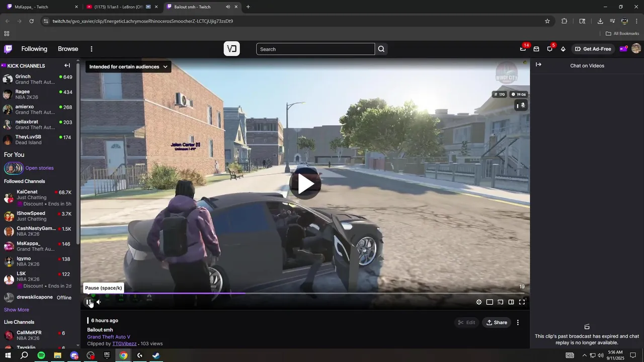
Task: Focus the Twitch search field
Action: coord(315,49)
